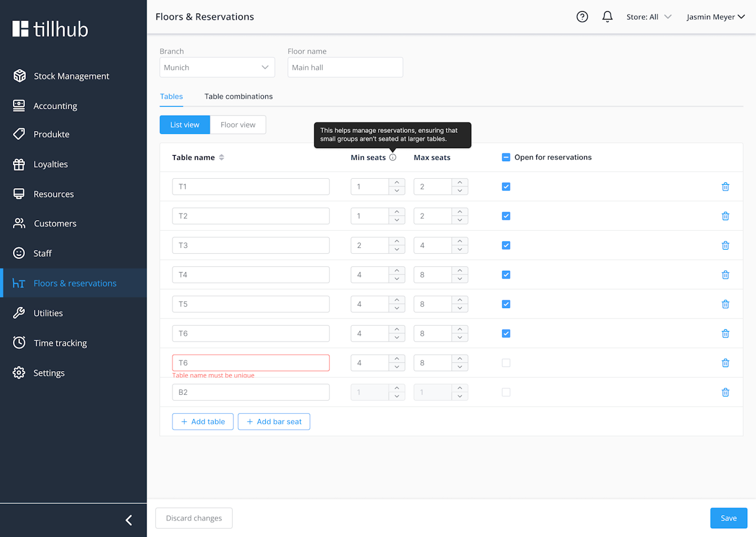Decrease Min seats for table T3
Screen dimensions: 756x537
click(397, 249)
